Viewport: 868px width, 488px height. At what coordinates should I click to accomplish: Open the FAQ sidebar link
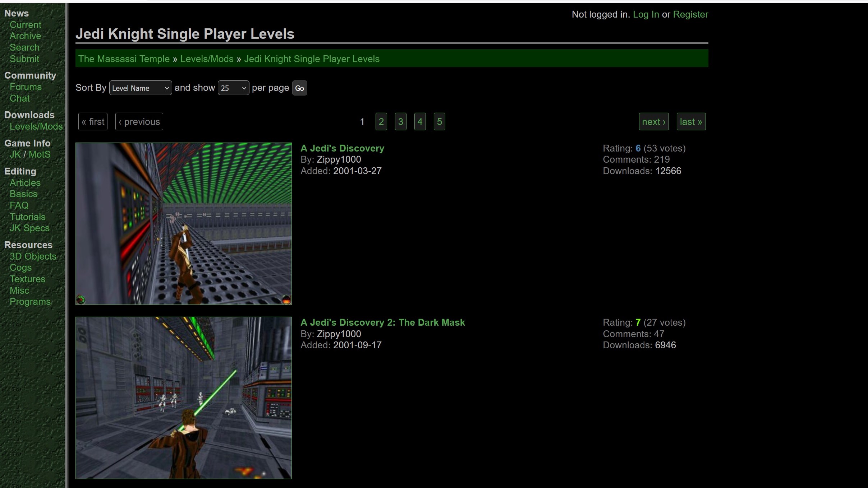(19, 205)
